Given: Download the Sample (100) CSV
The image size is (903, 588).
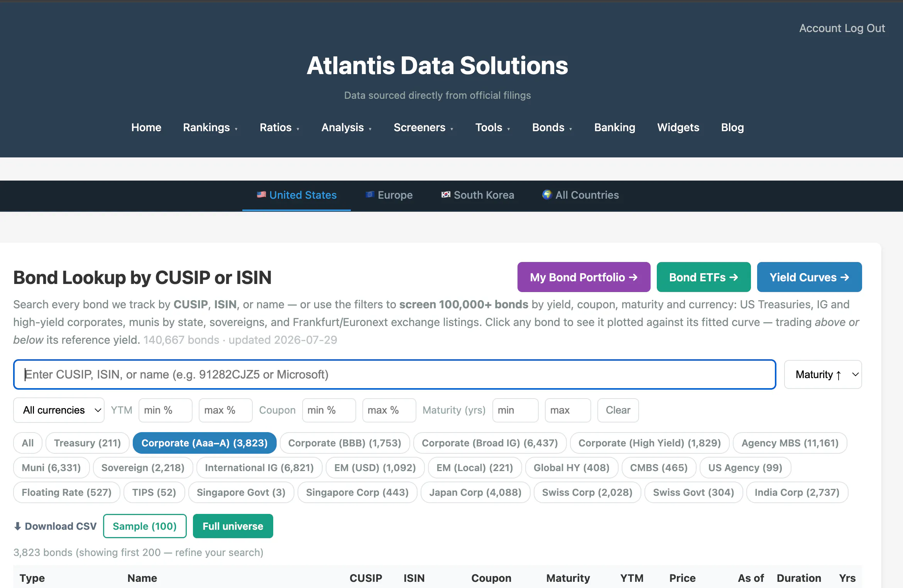Looking at the screenshot, I should click(145, 526).
